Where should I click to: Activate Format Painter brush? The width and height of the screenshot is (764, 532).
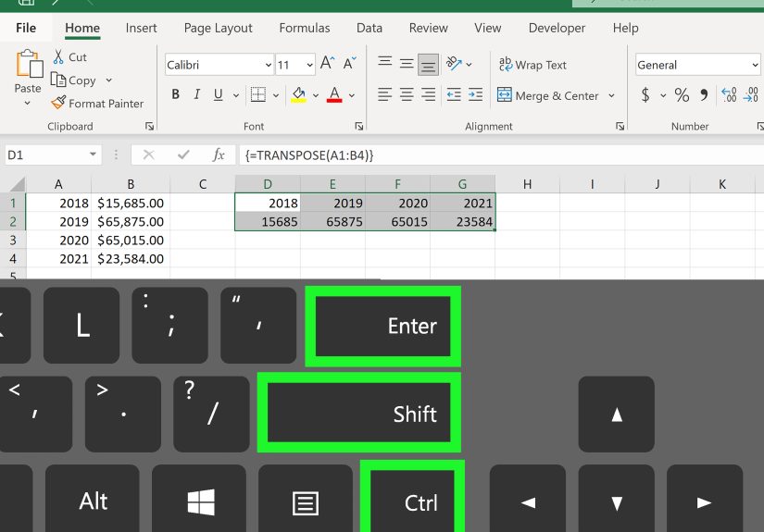tap(97, 104)
